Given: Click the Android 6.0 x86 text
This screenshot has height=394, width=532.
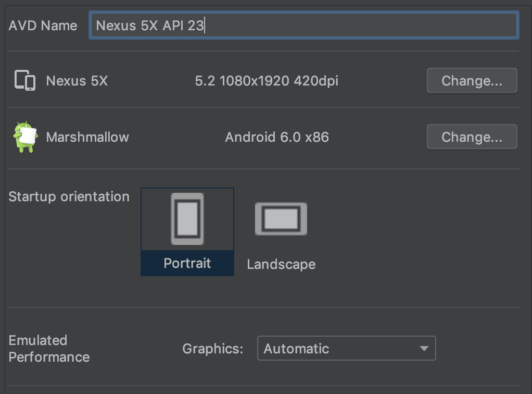Looking at the screenshot, I should tap(277, 137).
